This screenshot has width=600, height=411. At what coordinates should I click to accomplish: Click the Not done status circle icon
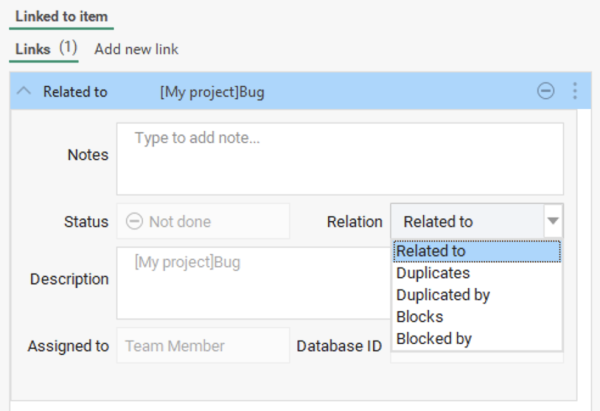[134, 222]
